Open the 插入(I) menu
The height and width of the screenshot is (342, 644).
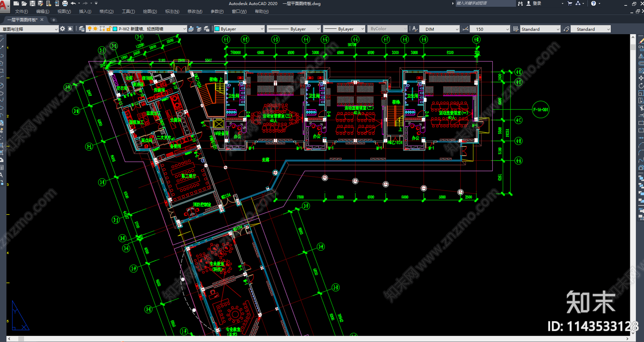point(85,11)
